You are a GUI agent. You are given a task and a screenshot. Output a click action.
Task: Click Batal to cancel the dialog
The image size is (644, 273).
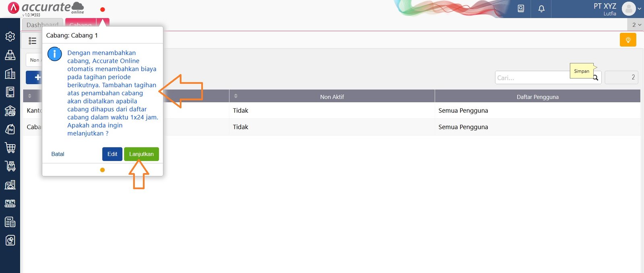(58, 154)
